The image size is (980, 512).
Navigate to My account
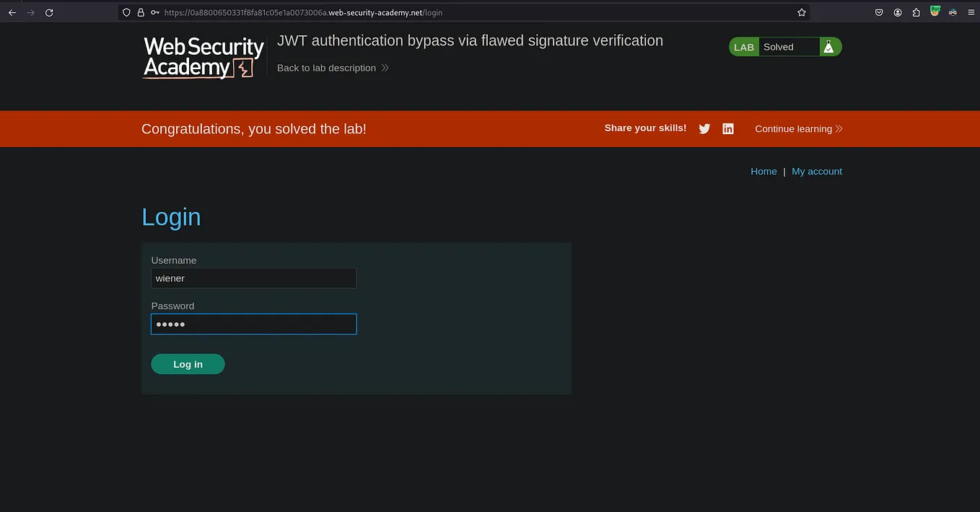(817, 171)
